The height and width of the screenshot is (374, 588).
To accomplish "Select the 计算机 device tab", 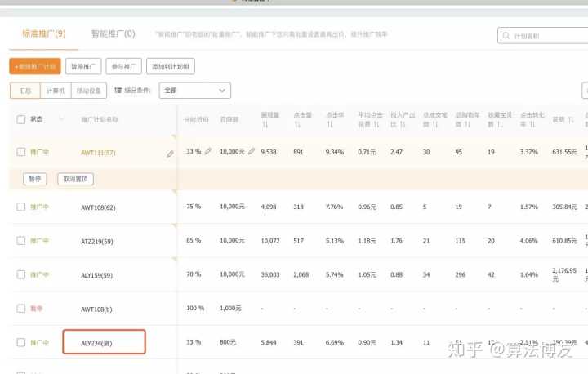I will point(56,91).
